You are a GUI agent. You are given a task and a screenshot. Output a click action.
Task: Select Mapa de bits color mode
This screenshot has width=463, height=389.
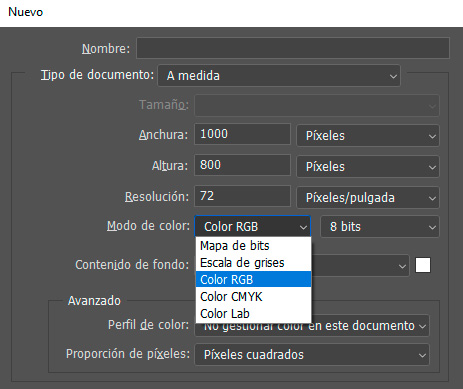253,246
